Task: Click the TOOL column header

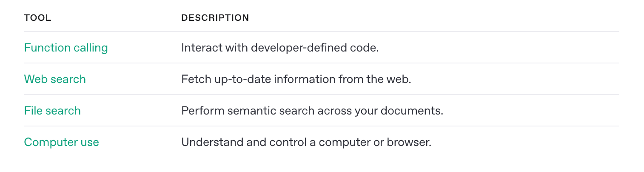Action: coord(37,18)
